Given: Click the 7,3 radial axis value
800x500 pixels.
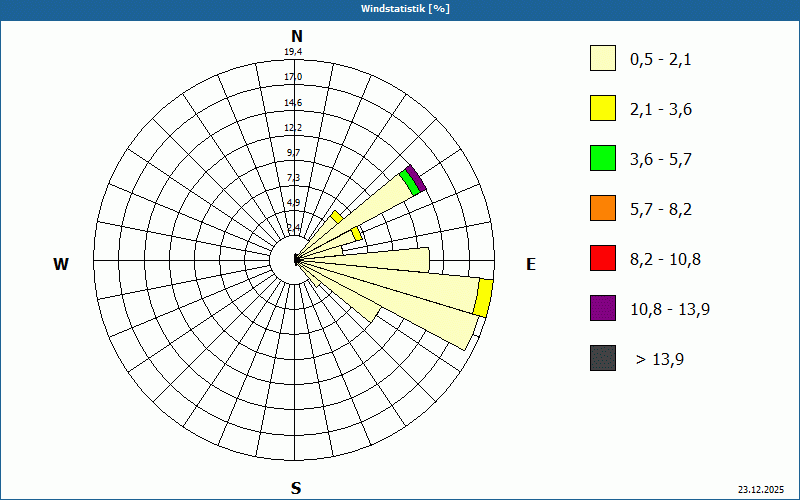Looking at the screenshot, I should click(293, 178).
